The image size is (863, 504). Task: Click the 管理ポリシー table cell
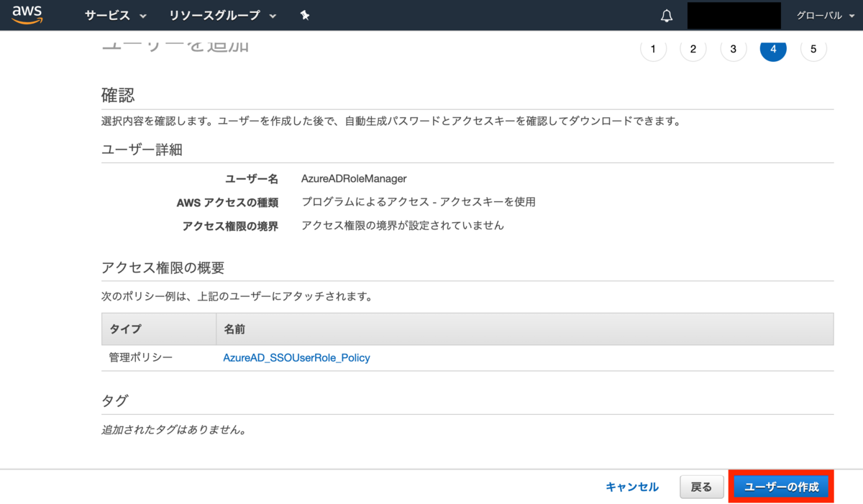coord(141,357)
